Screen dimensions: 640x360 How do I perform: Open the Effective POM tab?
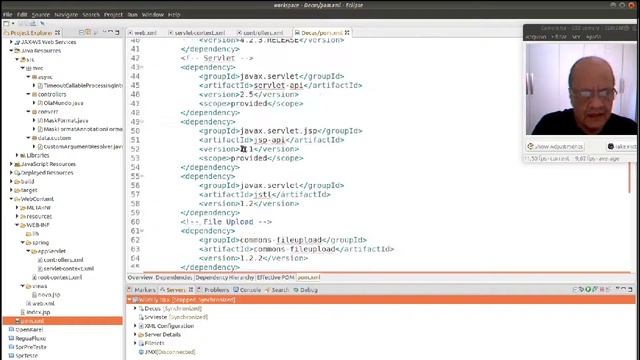coord(276,278)
